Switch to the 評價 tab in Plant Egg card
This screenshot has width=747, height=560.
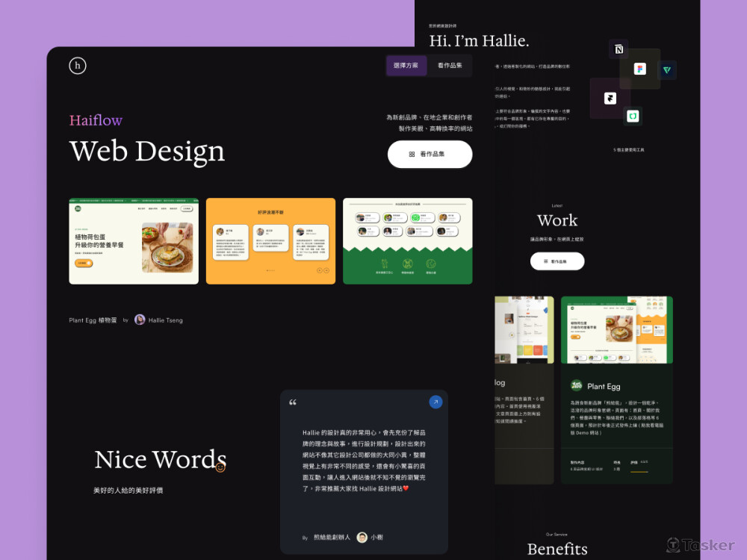tap(635, 462)
